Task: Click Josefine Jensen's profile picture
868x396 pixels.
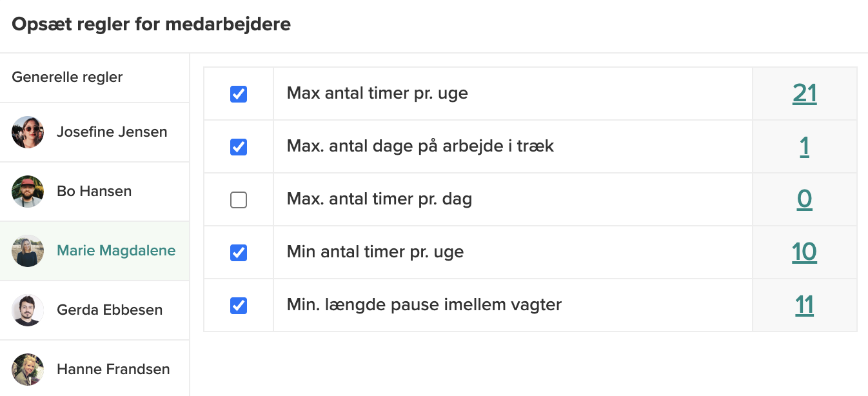Action: point(28,132)
